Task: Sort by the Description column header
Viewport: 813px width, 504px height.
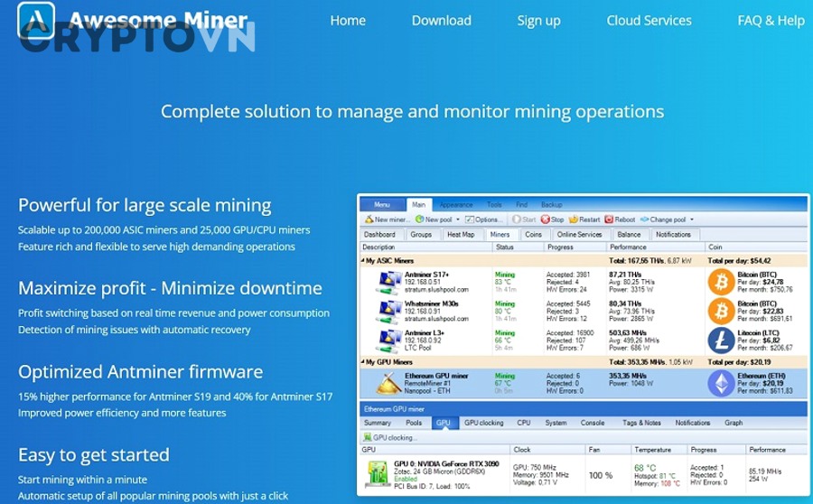Action: (x=425, y=247)
